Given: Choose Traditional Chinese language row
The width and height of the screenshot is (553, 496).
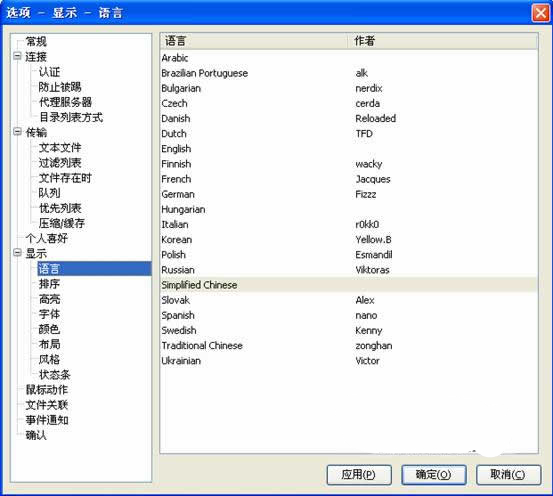Looking at the screenshot, I should click(348, 346).
